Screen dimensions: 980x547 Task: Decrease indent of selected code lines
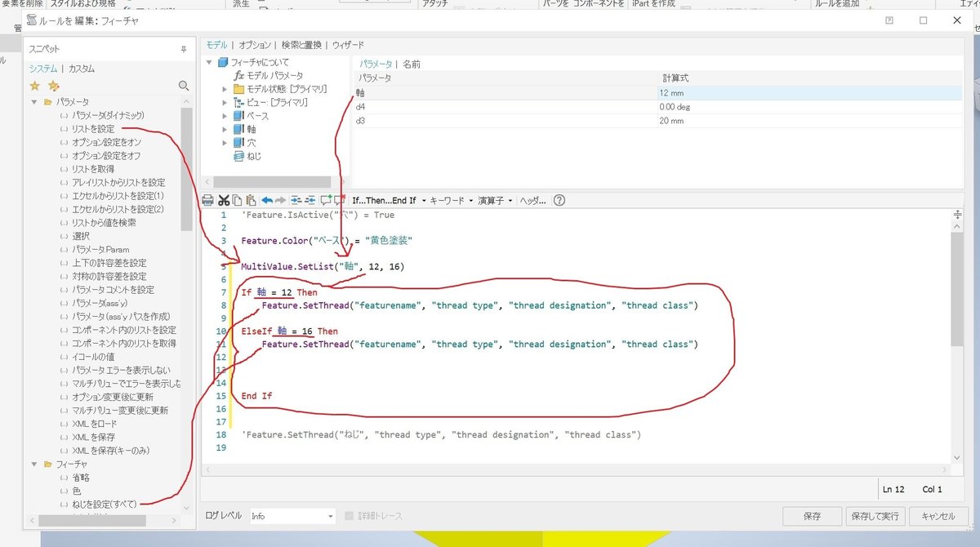tap(311, 200)
